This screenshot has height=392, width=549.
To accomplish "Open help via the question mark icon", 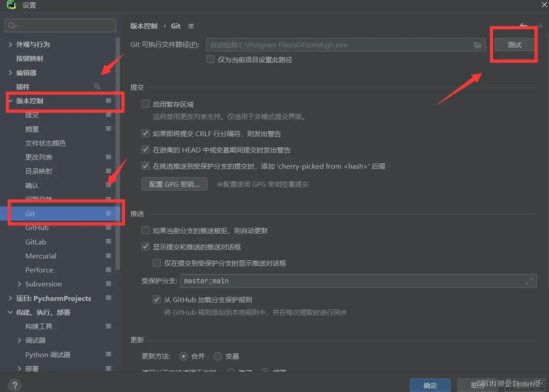I will (x=14, y=385).
